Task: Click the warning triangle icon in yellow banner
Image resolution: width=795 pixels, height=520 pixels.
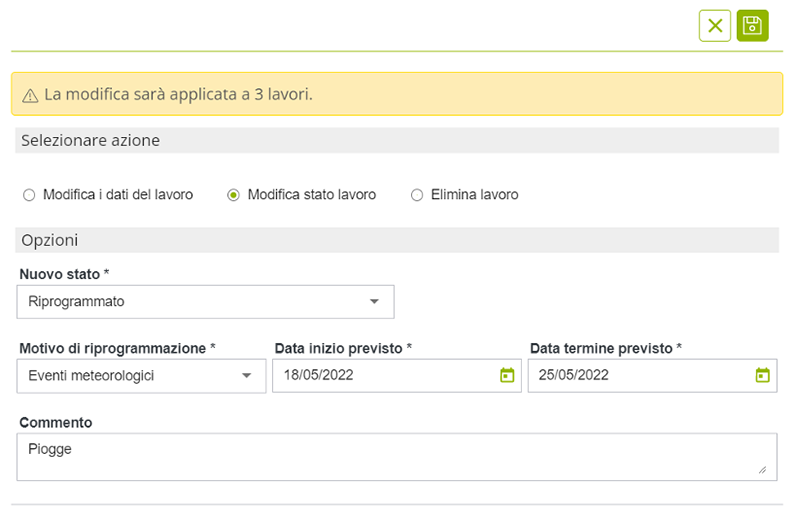Action: click(x=30, y=95)
